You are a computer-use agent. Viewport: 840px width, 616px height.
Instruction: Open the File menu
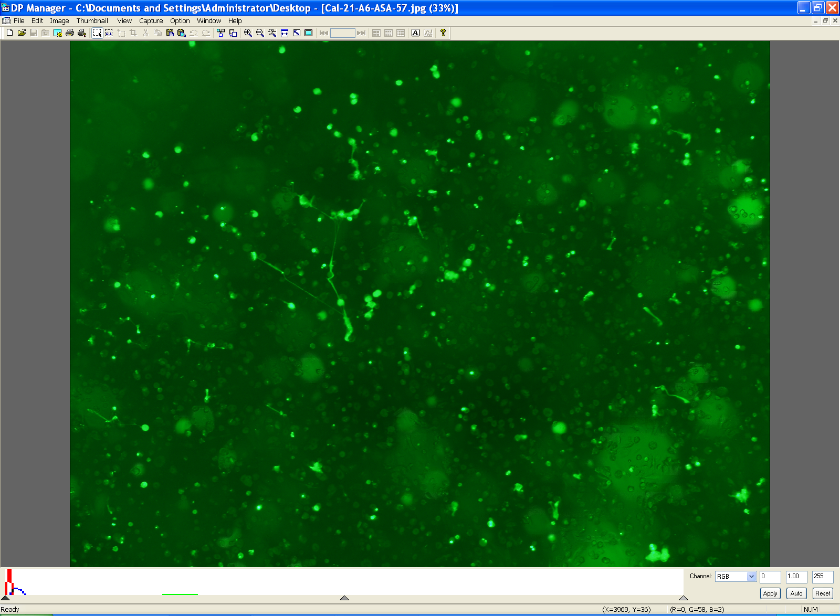[x=19, y=21]
